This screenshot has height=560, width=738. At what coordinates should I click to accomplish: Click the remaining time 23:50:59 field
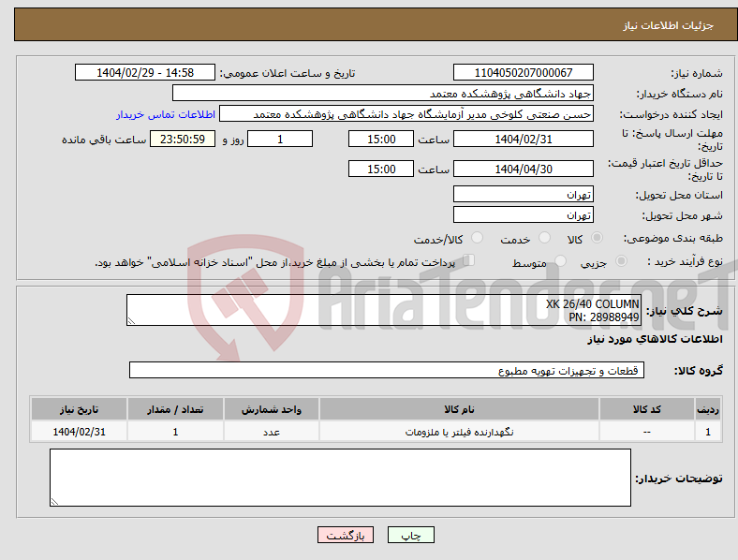(183, 139)
